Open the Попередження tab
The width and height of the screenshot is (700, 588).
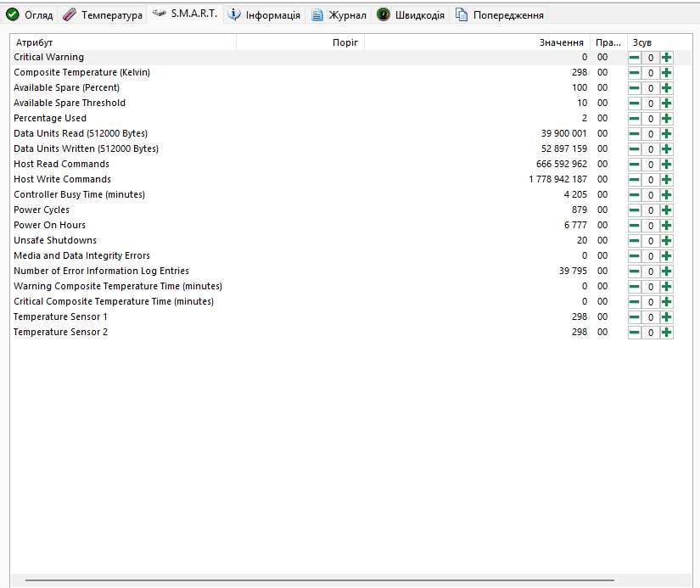(x=500, y=14)
